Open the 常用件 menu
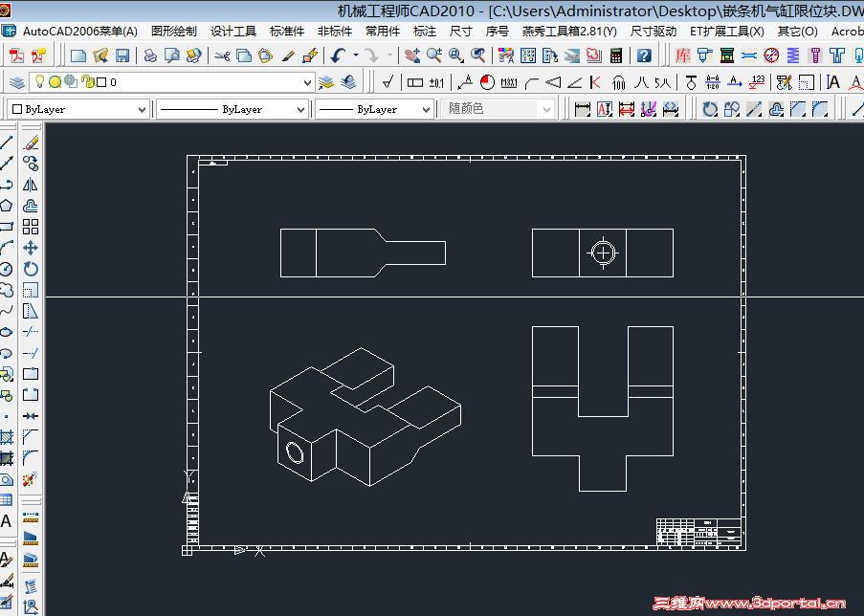The height and width of the screenshot is (616, 864). (383, 32)
